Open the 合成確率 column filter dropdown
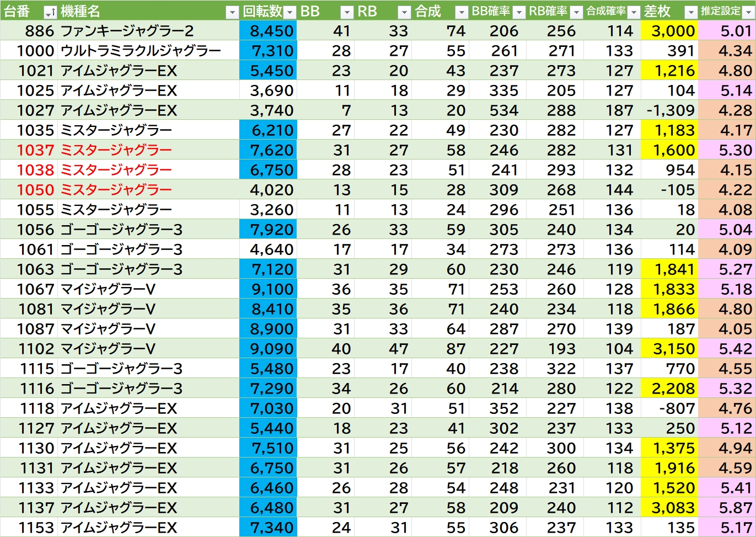Screen dimensions: 756x537 [634, 12]
